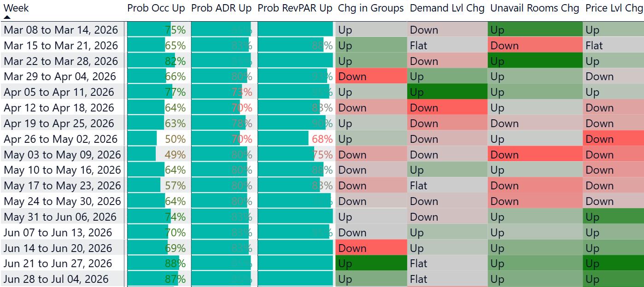644x287 pixels.
Task: Click the 49% Prob Occ Up data bar
Action: coord(157,155)
